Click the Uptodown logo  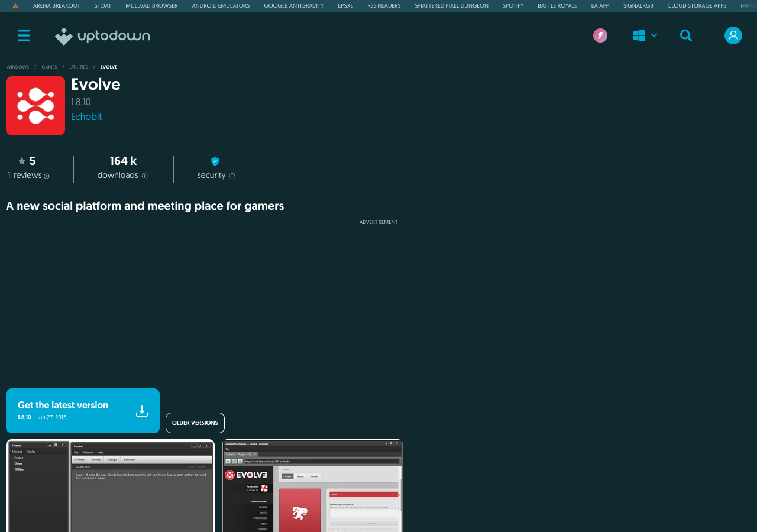tap(102, 36)
